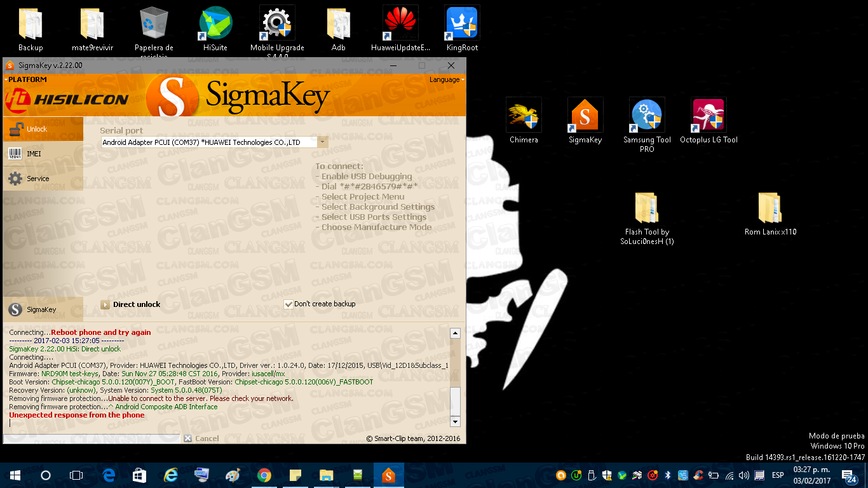Viewport: 868px width, 488px height.
Task: Click the Cancel button
Action: click(201, 438)
